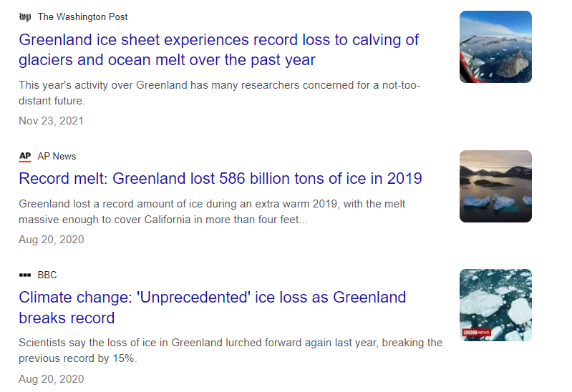572x392 pixels.
Task: Click the BBC favicon icon
Action: point(25,275)
